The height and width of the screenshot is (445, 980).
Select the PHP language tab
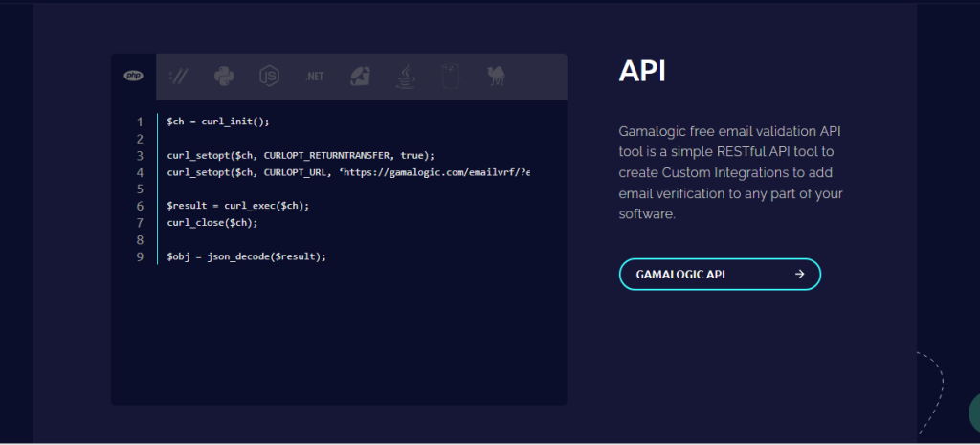[133, 77]
